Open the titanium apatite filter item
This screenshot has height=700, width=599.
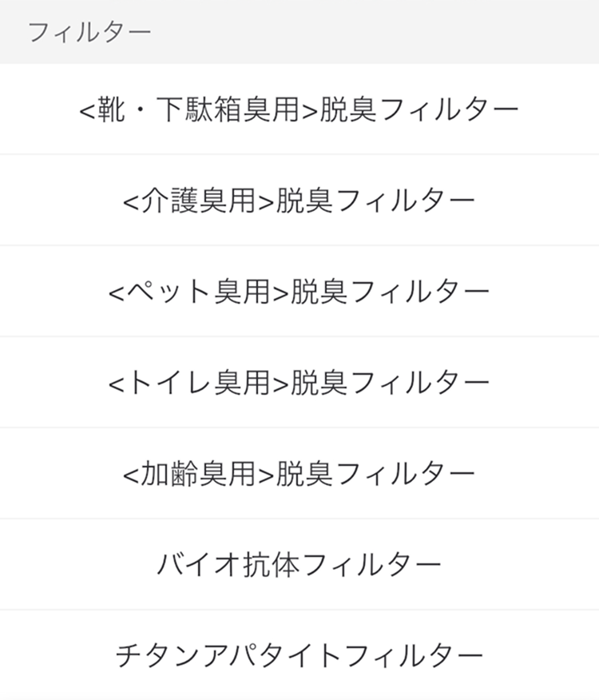click(x=299, y=656)
